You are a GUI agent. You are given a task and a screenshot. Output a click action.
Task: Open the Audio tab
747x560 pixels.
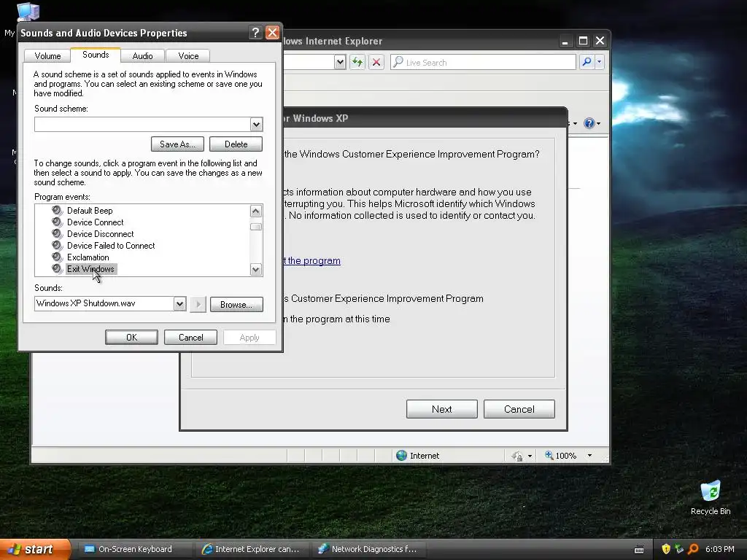142,55
